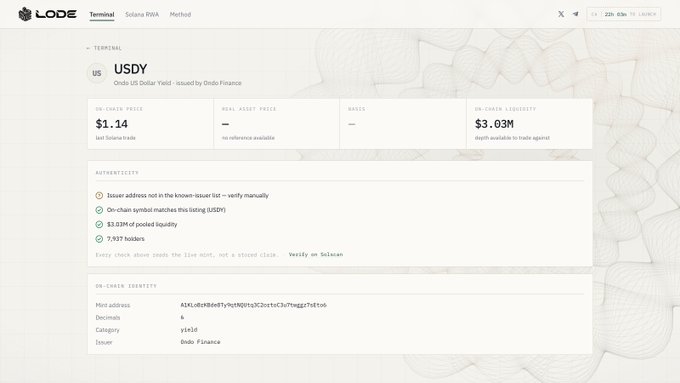
Task: Click the On-chain Identity section header
Action: point(126,286)
